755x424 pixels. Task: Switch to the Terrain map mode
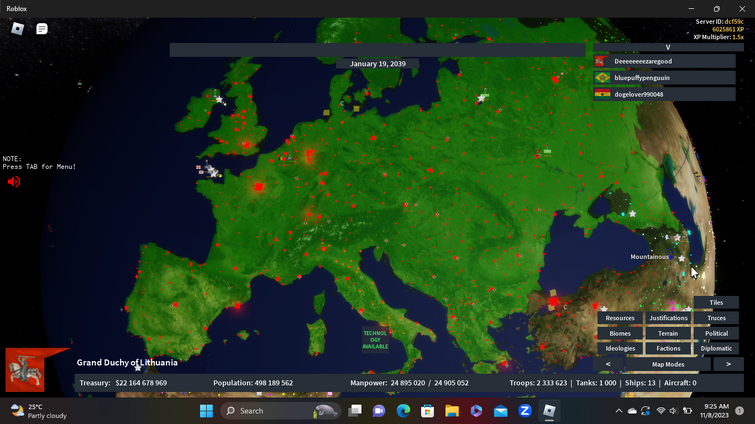click(x=668, y=333)
